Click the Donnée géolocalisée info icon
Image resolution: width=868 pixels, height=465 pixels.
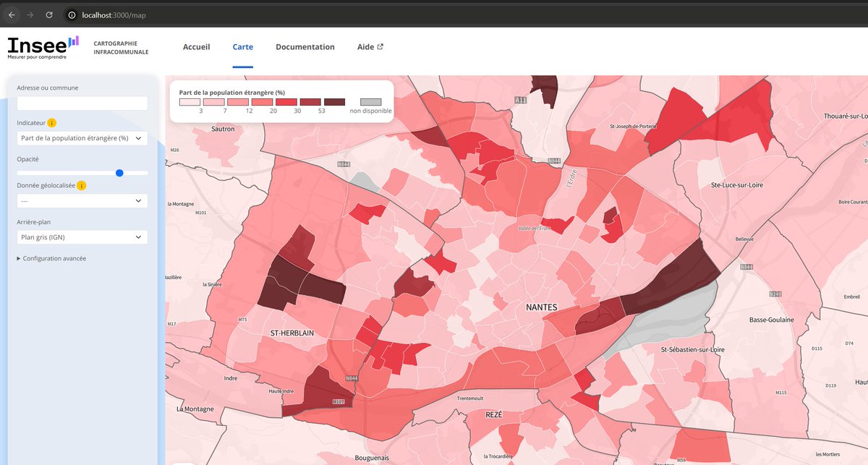[x=81, y=186]
